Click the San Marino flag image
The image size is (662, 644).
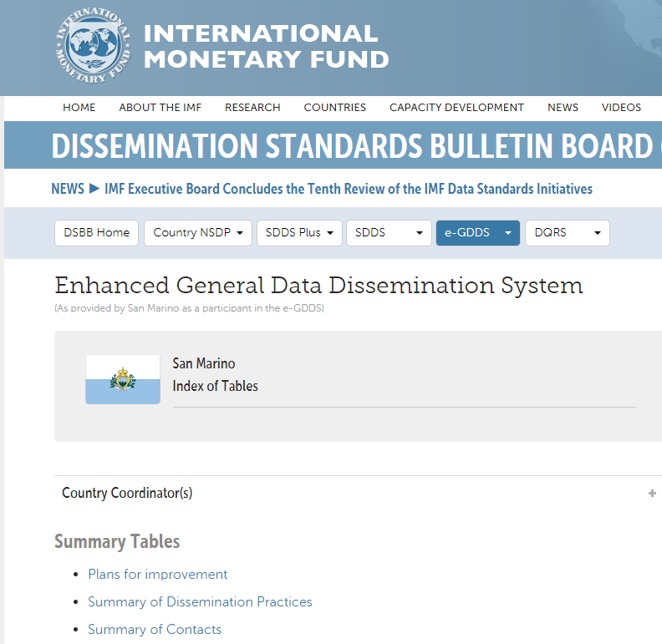pyautogui.click(x=123, y=379)
